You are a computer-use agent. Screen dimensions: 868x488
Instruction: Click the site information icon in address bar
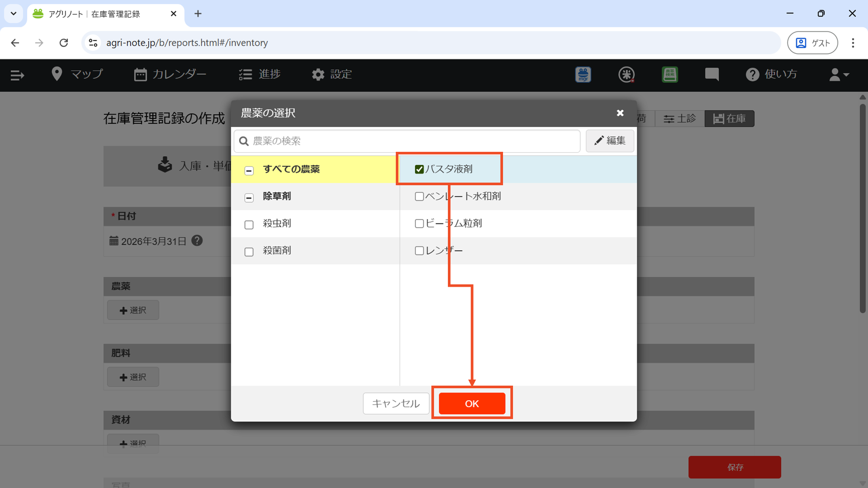tap(93, 43)
